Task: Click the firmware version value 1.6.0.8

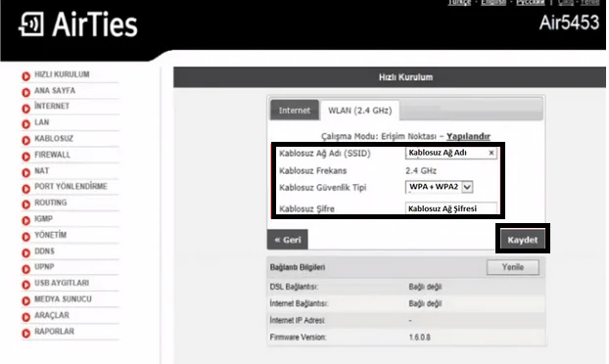Action: pos(419,338)
